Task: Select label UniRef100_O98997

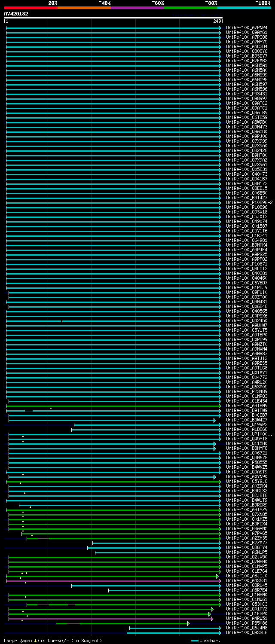Action: point(247,98)
